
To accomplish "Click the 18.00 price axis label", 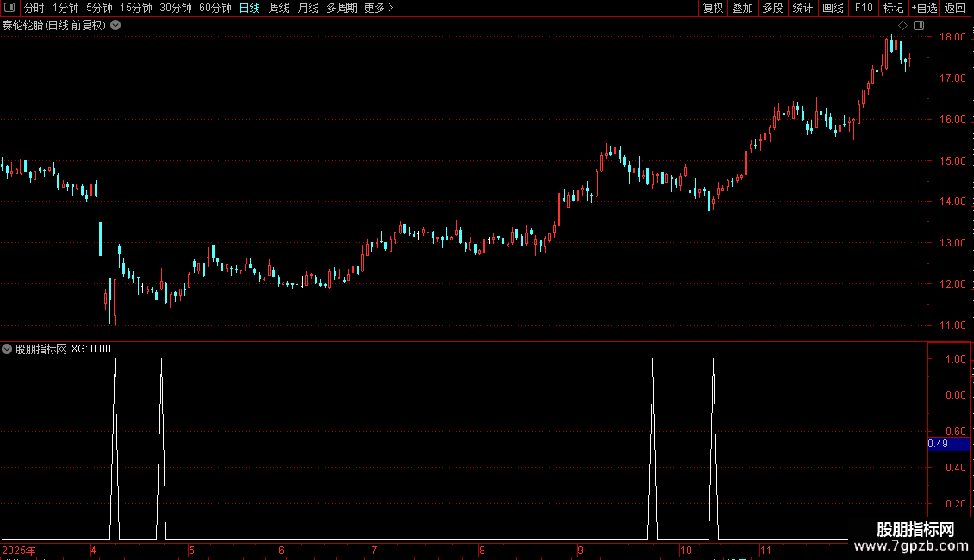I will 952,37.
